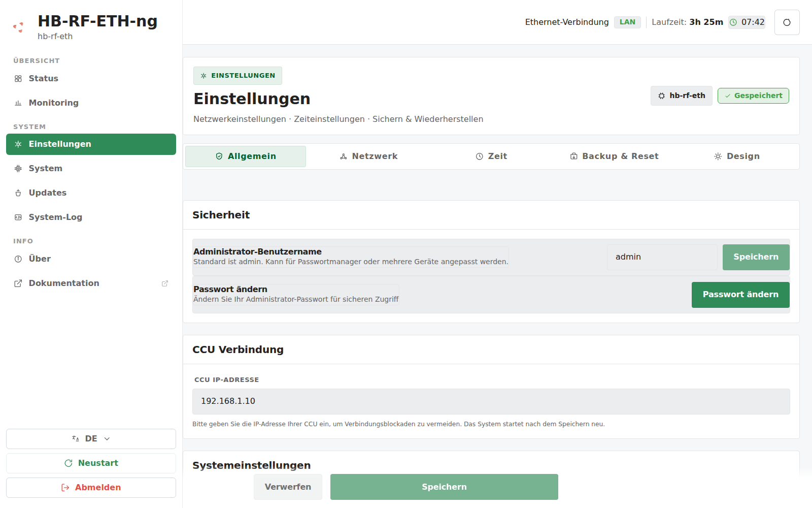
Task: Click the Neustart button
Action: 91,463
